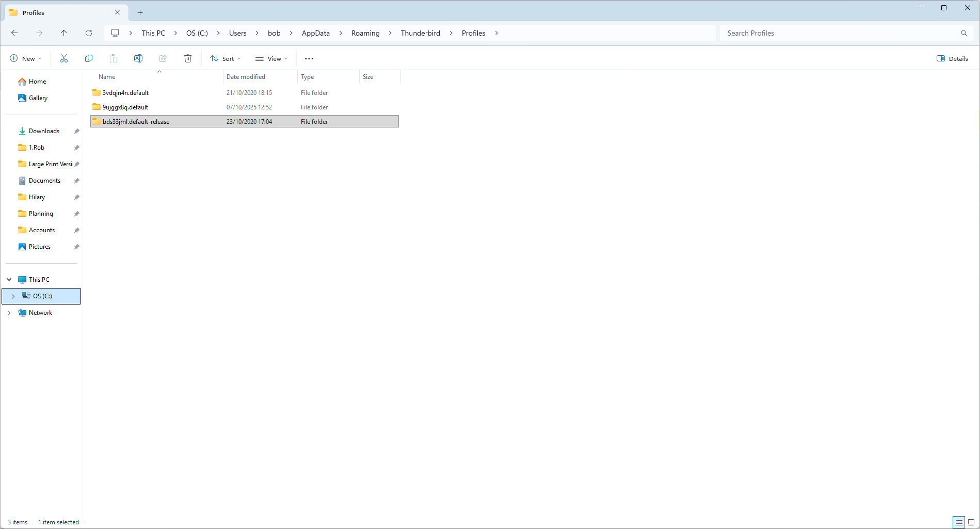This screenshot has height=529, width=980.
Task: Expand the OS (C:) tree node
Action: [13, 296]
